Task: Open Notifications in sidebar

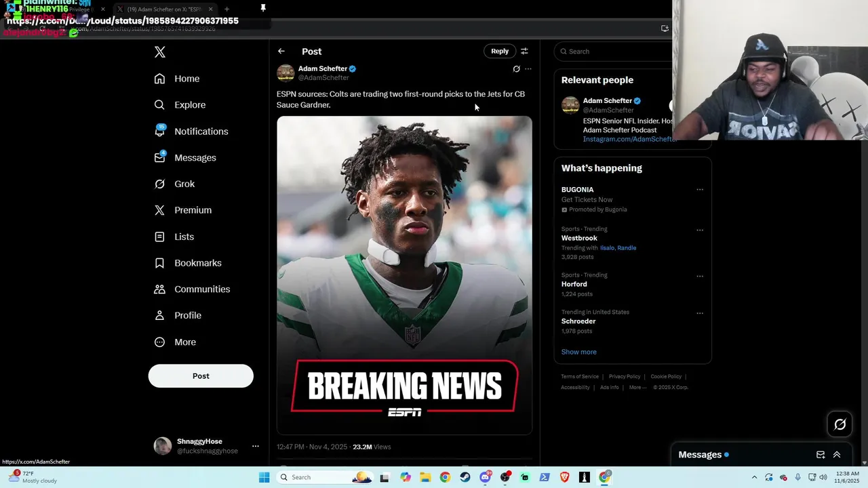Action: (x=191, y=131)
